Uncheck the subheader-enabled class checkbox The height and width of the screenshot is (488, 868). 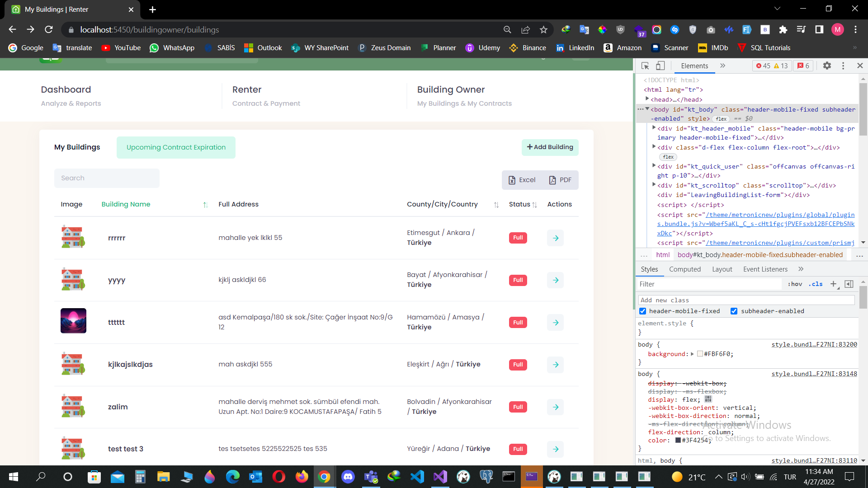click(734, 311)
